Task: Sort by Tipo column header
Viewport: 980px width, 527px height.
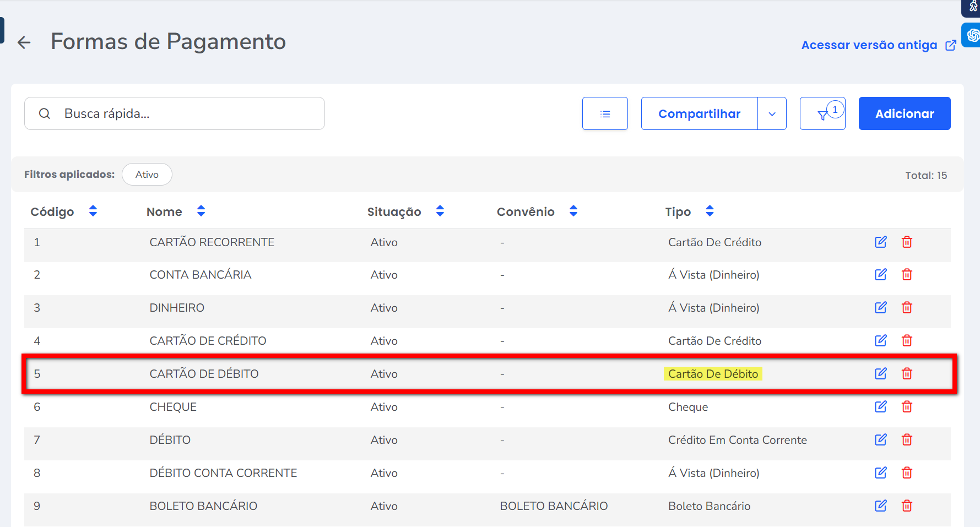Action: click(710, 211)
